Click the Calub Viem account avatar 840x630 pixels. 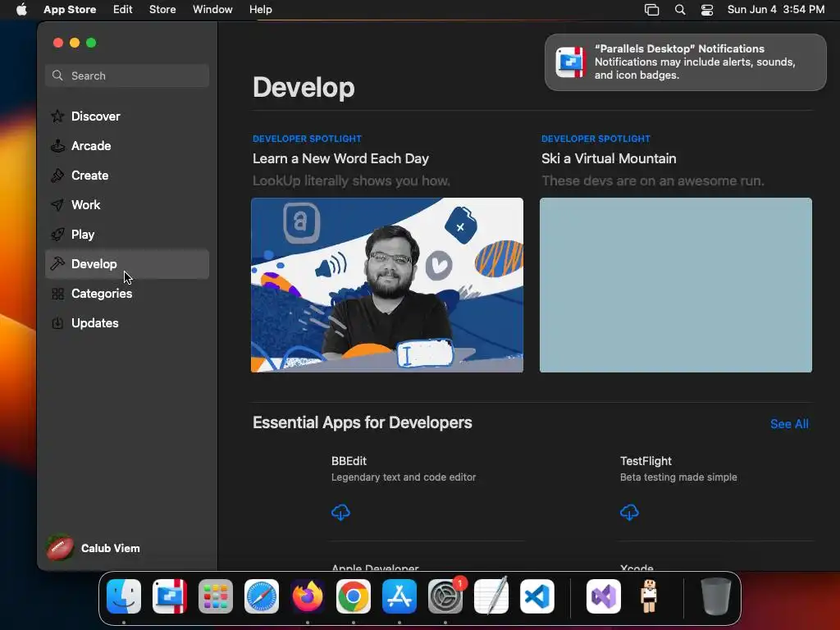[x=59, y=548]
